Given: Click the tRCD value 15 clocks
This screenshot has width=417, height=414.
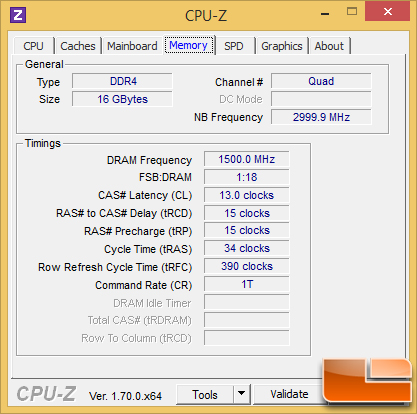Looking at the screenshot, I should click(x=247, y=213).
